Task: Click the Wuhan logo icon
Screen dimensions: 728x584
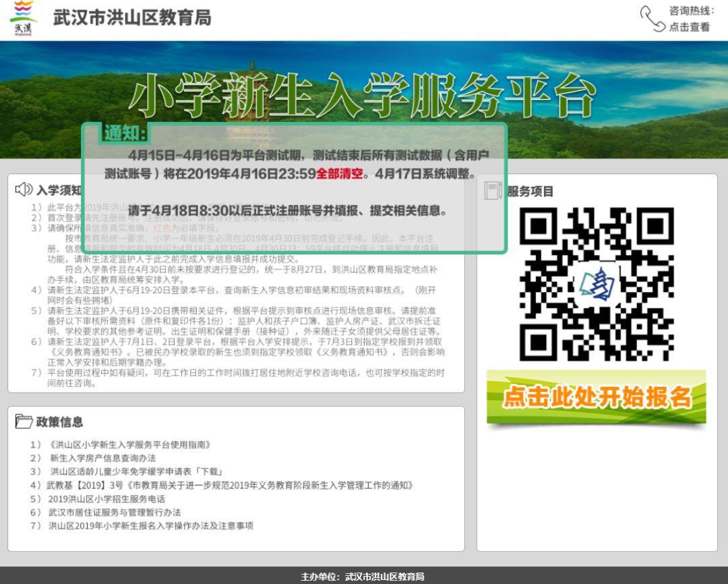Action: click(23, 18)
